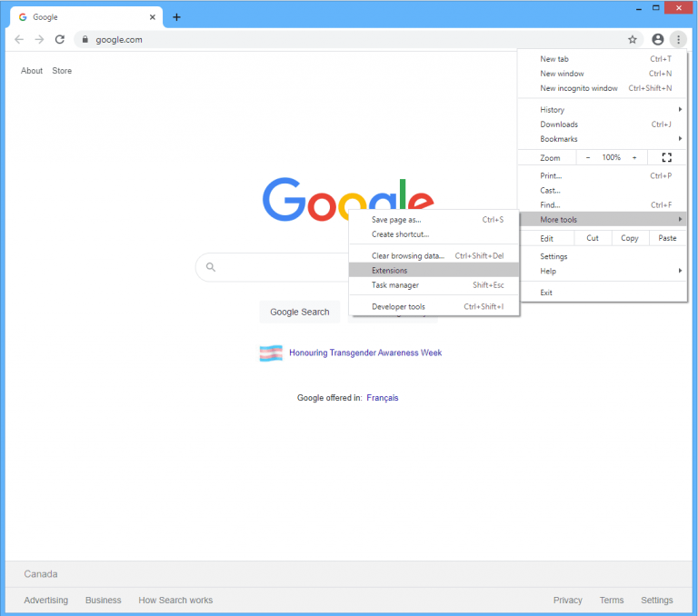Open New incognito window
Screen dimensions: 698x616
click(603, 88)
